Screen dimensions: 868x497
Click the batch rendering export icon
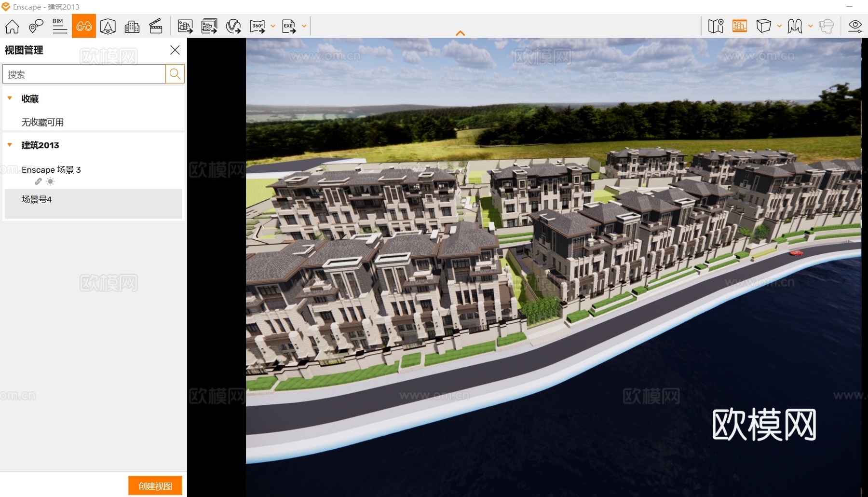click(209, 26)
